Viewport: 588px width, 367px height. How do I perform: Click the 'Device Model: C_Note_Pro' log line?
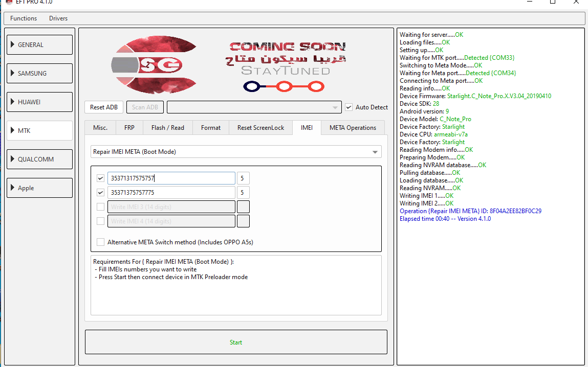pyautogui.click(x=435, y=119)
